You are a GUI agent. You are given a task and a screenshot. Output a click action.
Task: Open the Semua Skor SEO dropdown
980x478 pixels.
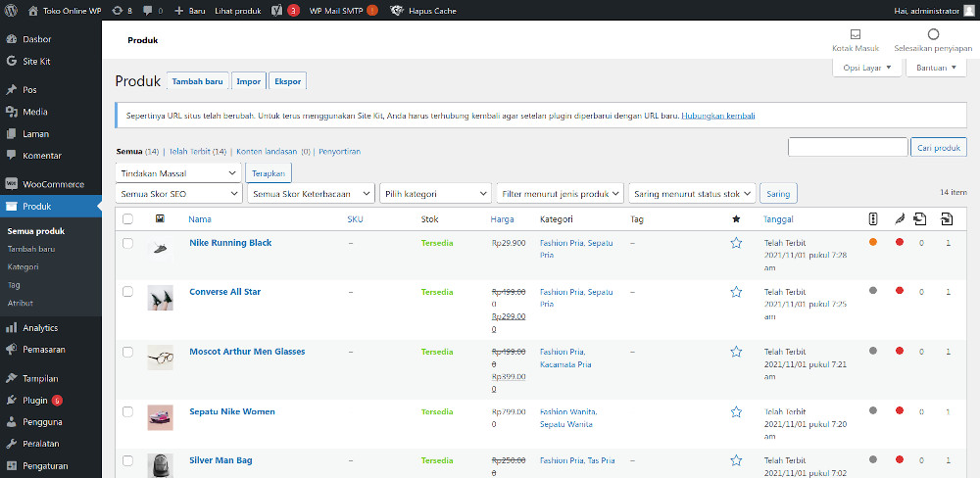178,194
